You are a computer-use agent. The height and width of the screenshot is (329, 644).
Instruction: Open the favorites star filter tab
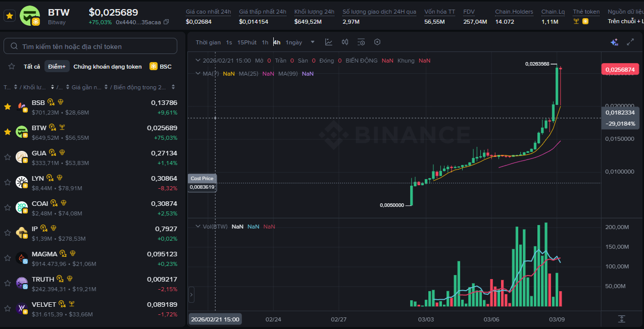tap(12, 67)
